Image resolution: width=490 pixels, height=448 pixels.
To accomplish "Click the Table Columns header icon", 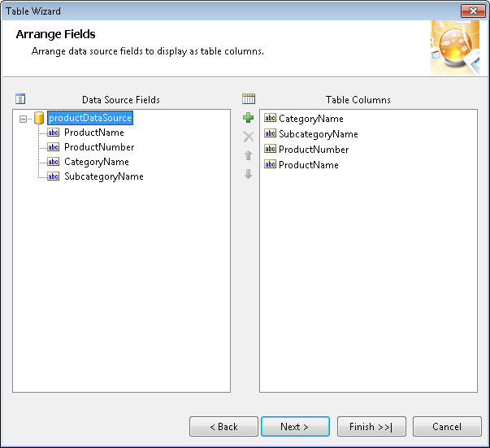I will [x=249, y=99].
